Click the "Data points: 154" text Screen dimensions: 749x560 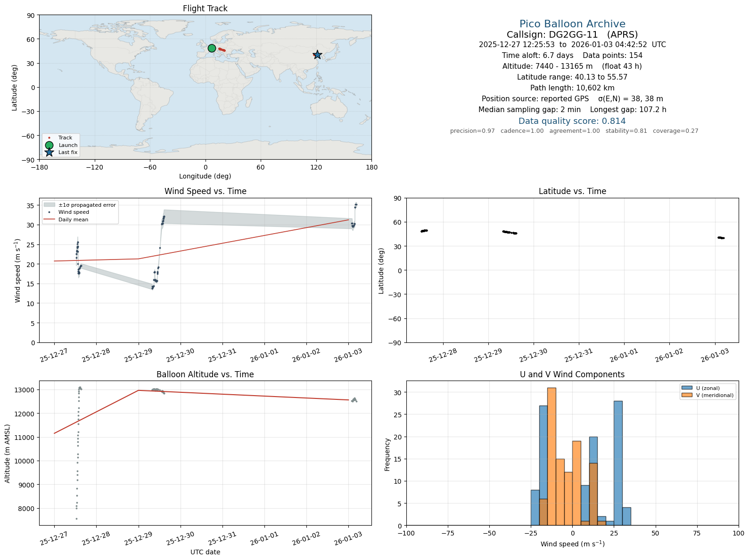(613, 56)
